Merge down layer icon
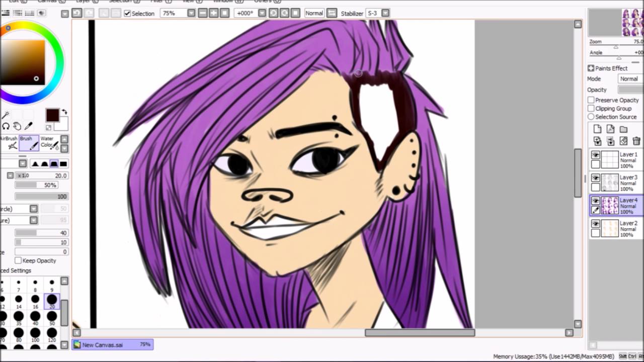This screenshot has height=362, width=644. pos(610,141)
